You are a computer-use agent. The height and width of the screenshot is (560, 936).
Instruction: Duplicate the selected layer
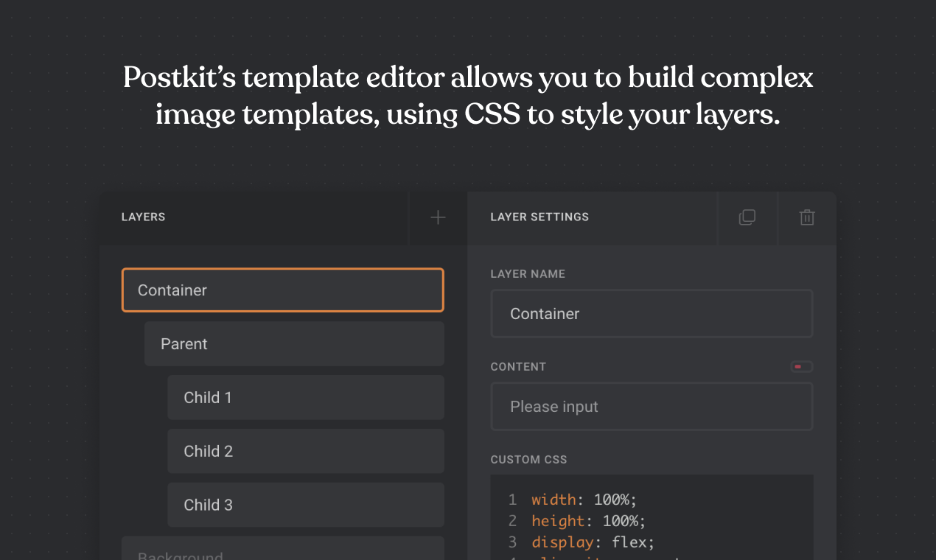747,217
